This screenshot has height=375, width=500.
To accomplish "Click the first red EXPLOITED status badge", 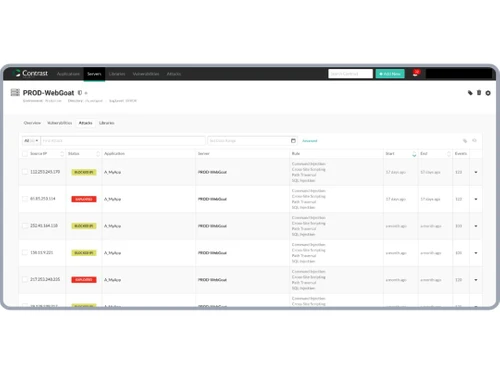I will [84, 199].
